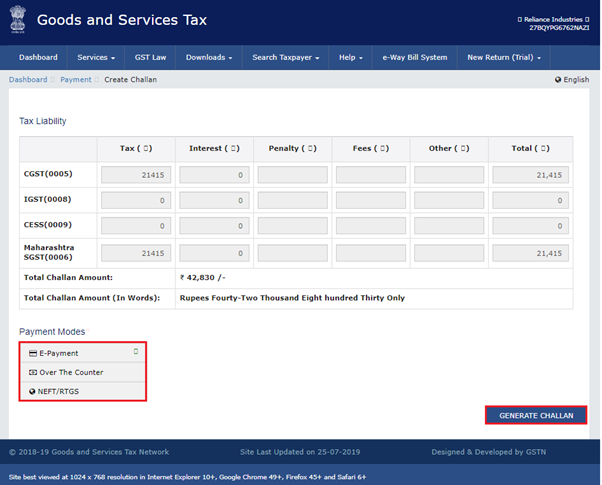Image resolution: width=602 pixels, height=485 pixels.
Task: Expand the Services dropdown menu
Action: (x=96, y=57)
